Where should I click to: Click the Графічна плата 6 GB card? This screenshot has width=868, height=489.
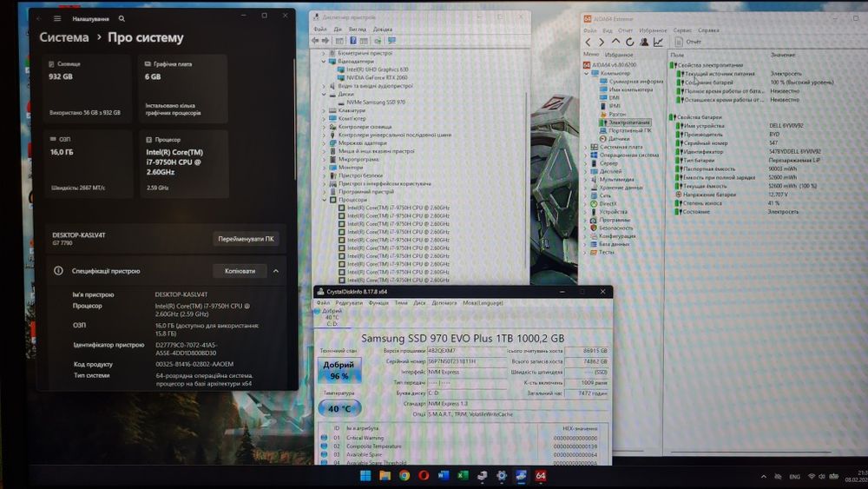pyautogui.click(x=184, y=89)
